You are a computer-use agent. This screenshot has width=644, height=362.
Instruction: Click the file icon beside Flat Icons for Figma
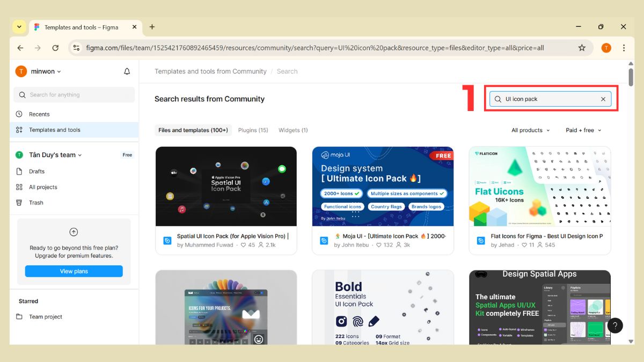pyautogui.click(x=481, y=241)
